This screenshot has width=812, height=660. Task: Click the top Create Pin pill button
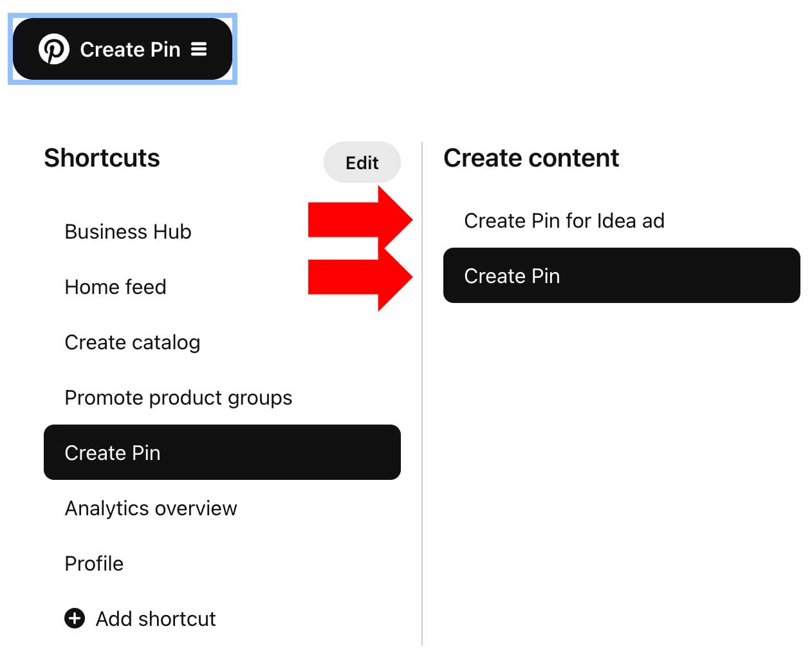[x=122, y=48]
